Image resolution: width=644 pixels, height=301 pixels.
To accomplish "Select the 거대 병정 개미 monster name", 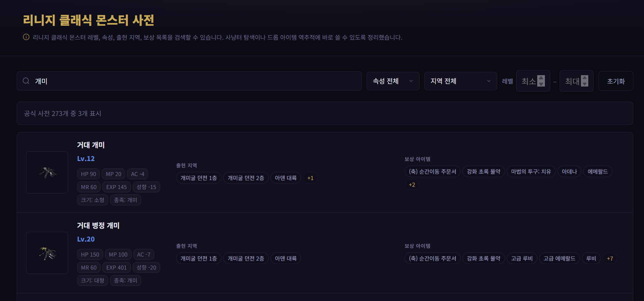I will tap(98, 225).
